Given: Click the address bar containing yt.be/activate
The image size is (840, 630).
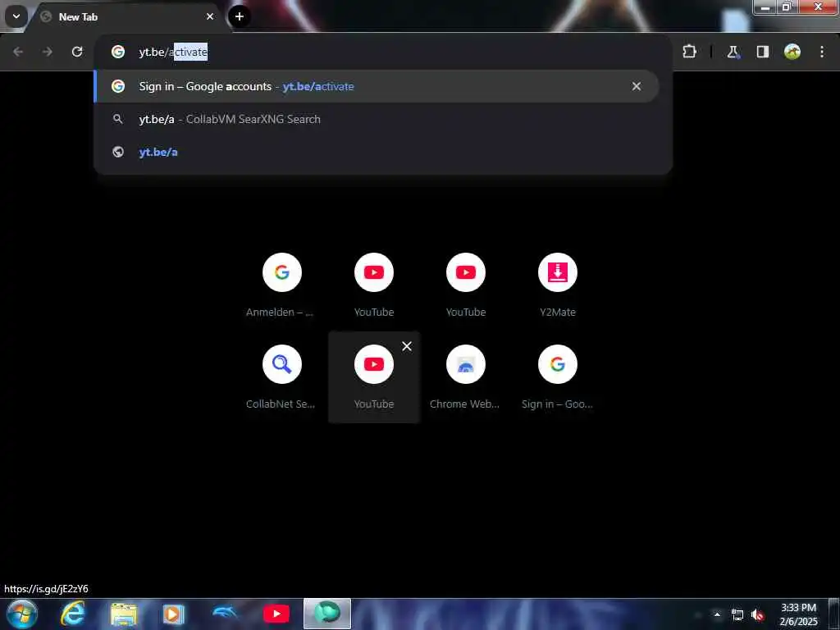Looking at the screenshot, I should pyautogui.click(x=383, y=52).
